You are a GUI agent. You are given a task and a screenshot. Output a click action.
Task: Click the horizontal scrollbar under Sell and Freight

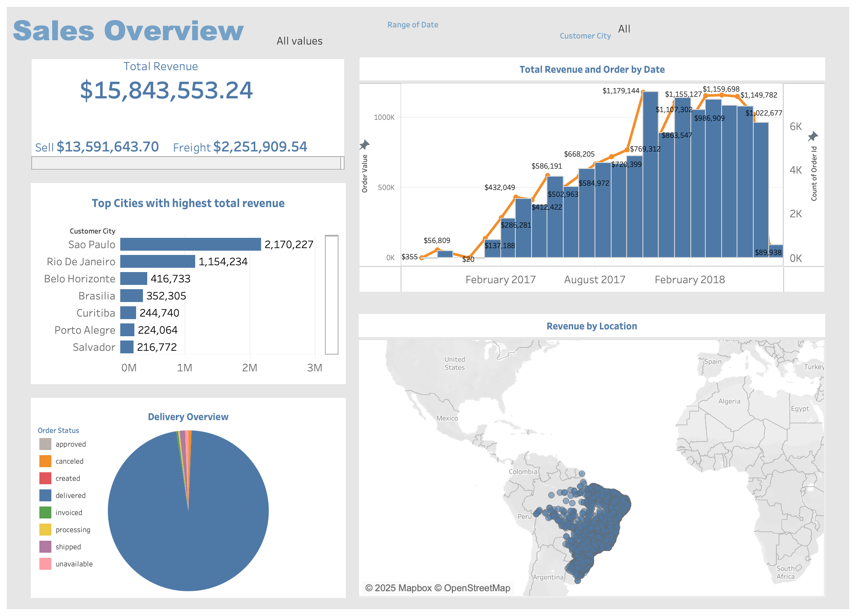(x=187, y=163)
